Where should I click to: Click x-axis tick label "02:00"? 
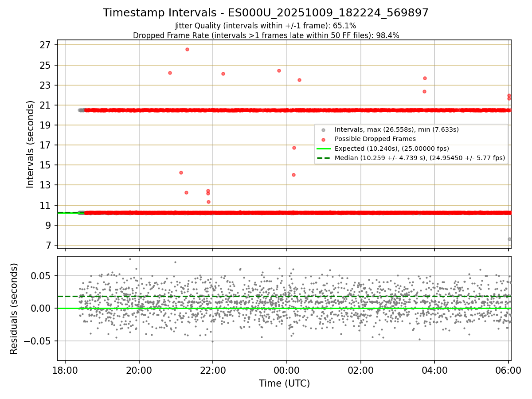tap(360, 370)
